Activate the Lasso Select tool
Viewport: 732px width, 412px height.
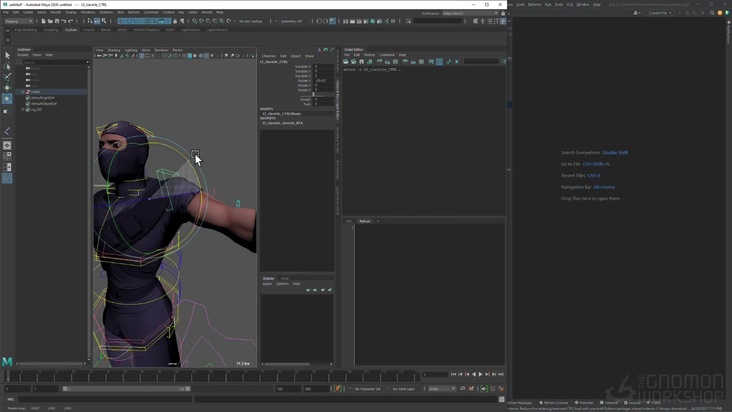pos(7,67)
